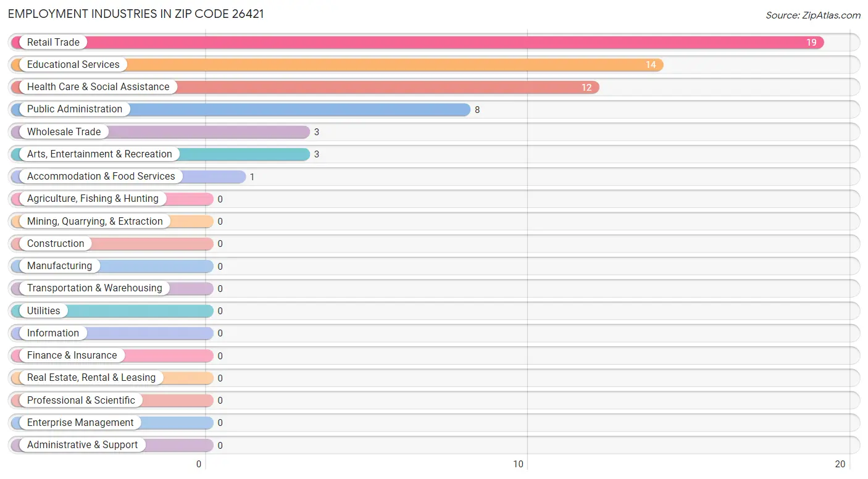Select the Information label
Screen dimensions: 868x479
(53, 333)
